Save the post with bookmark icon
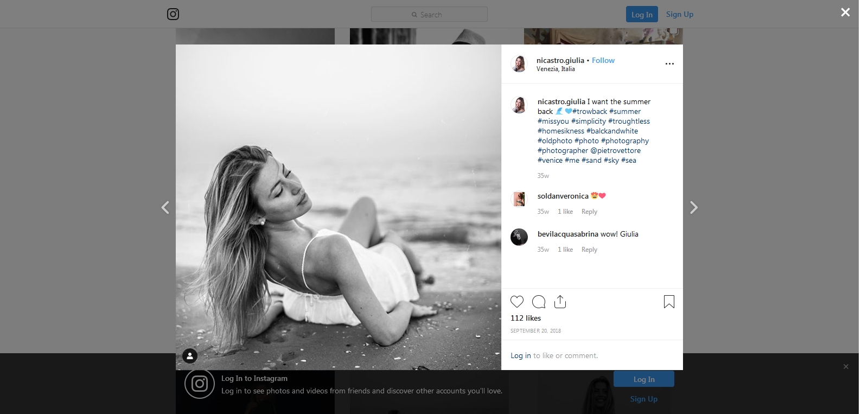This screenshot has height=414, width=868. click(669, 302)
